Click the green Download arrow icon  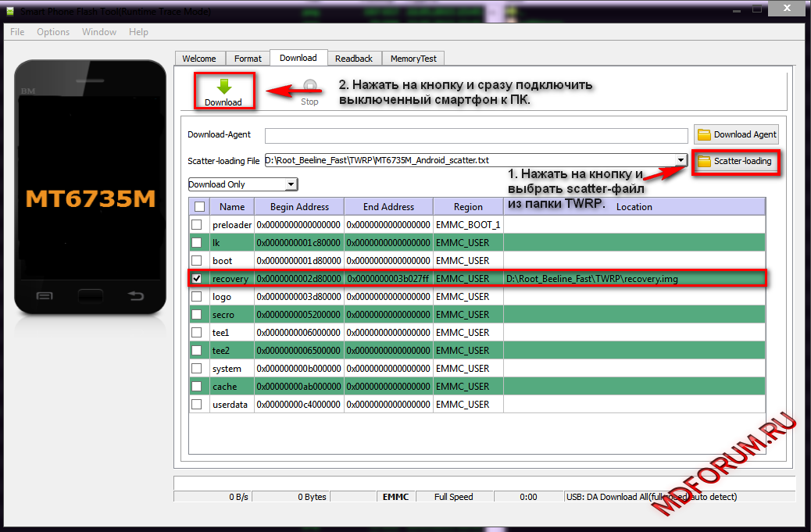[223, 86]
